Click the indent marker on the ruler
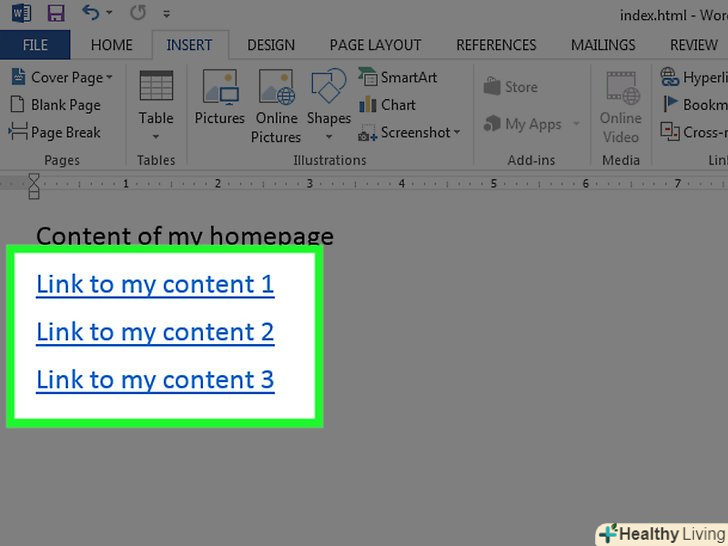Viewport: 728px width, 546px height. tap(34, 185)
